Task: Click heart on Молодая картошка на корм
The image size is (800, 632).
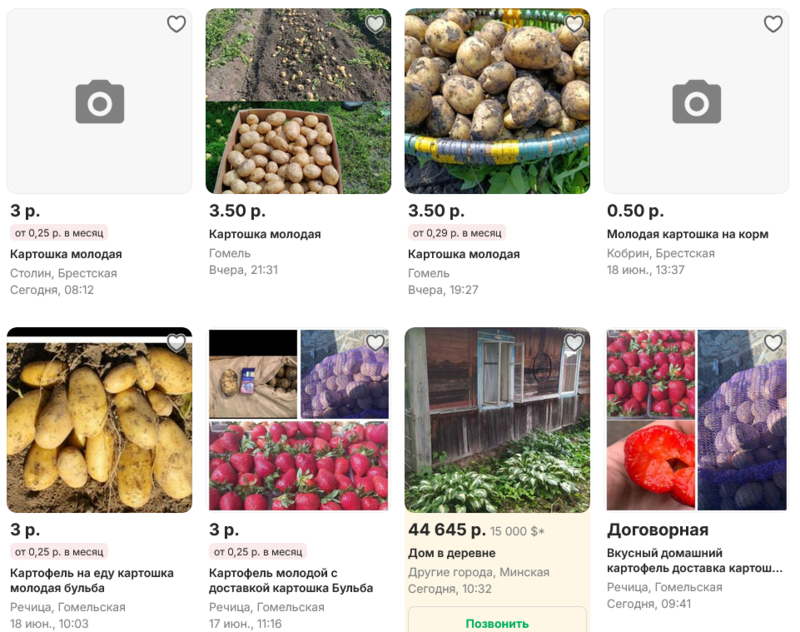Action: [x=773, y=25]
